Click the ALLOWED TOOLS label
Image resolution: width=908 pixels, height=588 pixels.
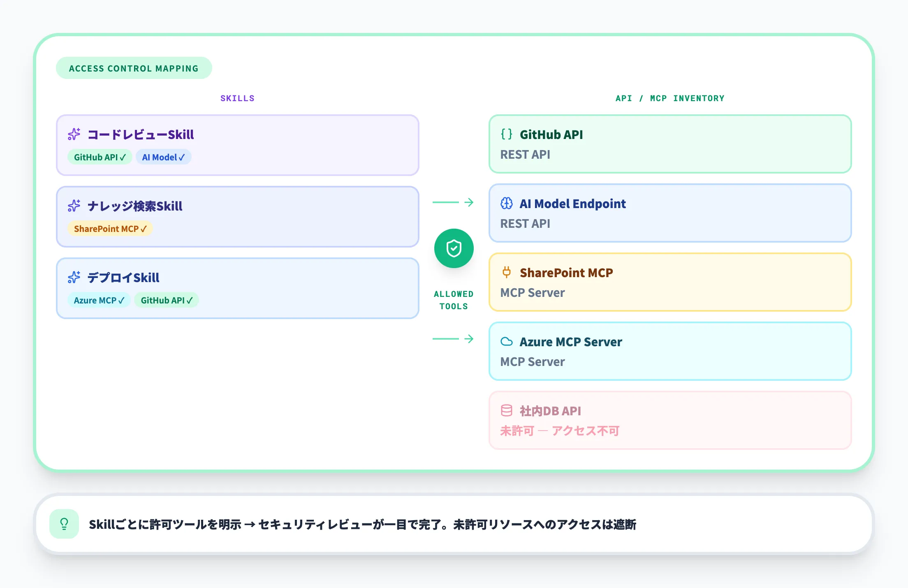454,300
